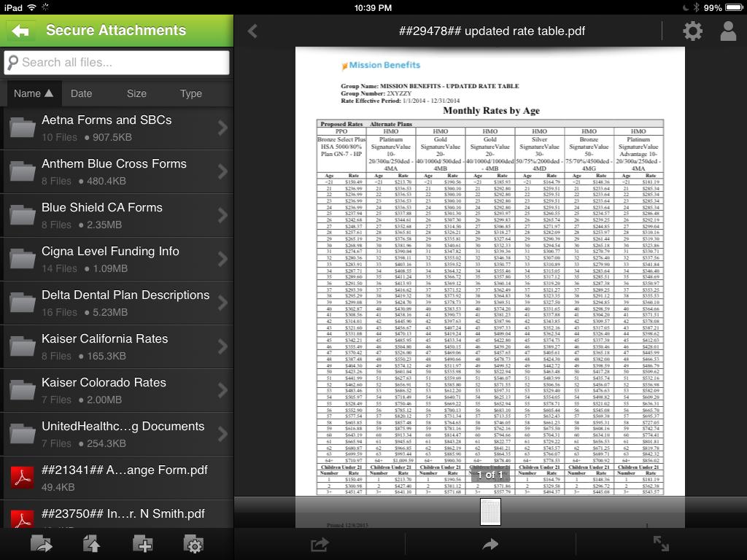747x560 pixels.
Task: Tap the 1 of 1 page indicator
Action: click(x=490, y=475)
